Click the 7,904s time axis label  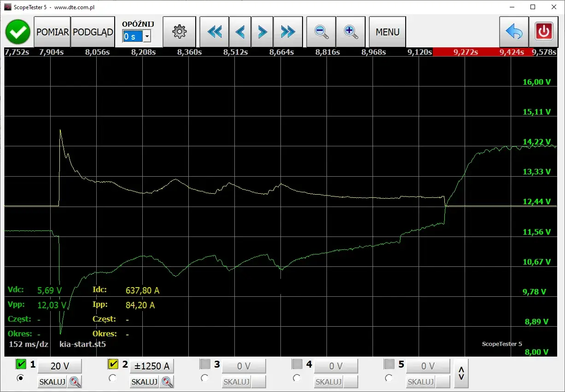pyautogui.click(x=51, y=52)
